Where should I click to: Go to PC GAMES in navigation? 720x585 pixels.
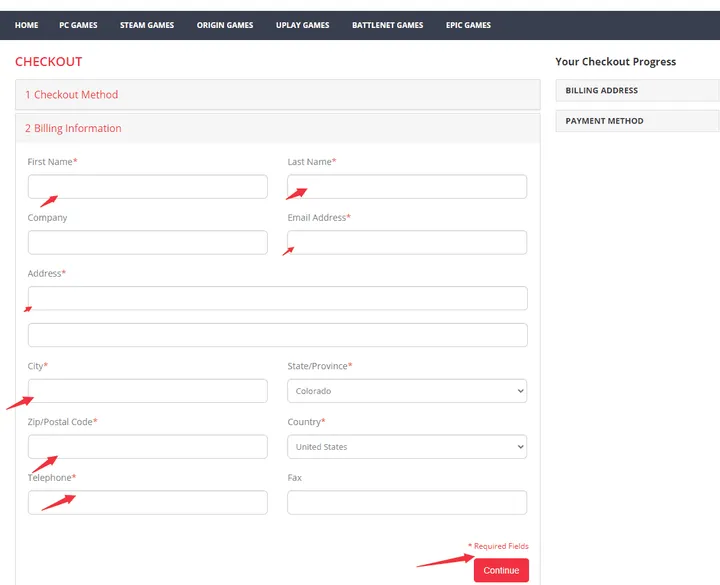(78, 25)
